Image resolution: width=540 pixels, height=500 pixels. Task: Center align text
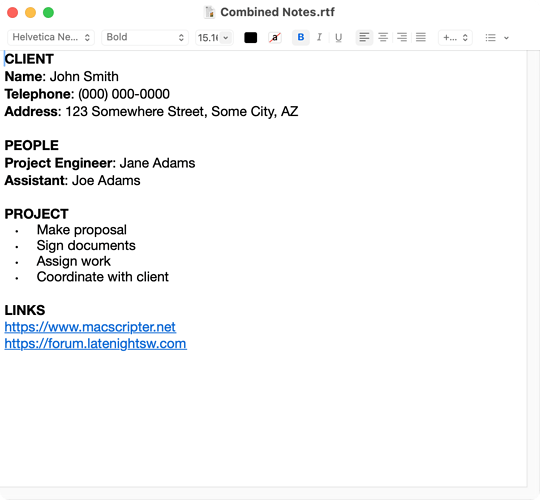pyautogui.click(x=383, y=37)
